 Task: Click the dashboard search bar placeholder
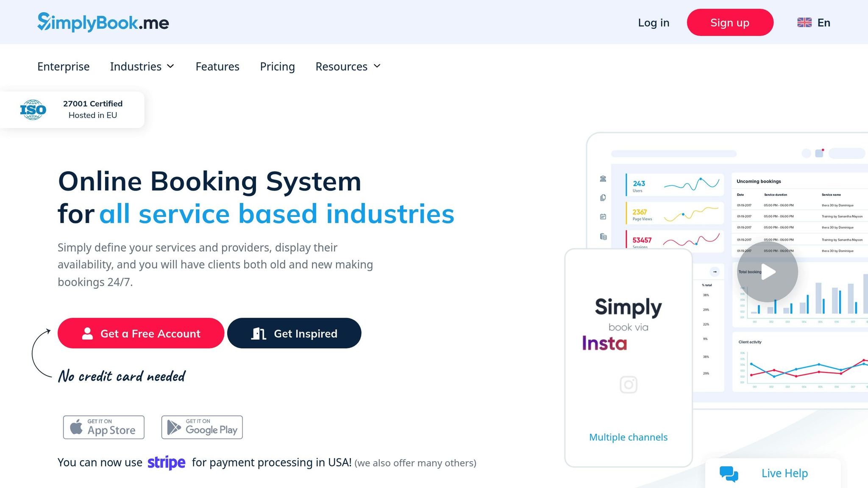tap(674, 153)
